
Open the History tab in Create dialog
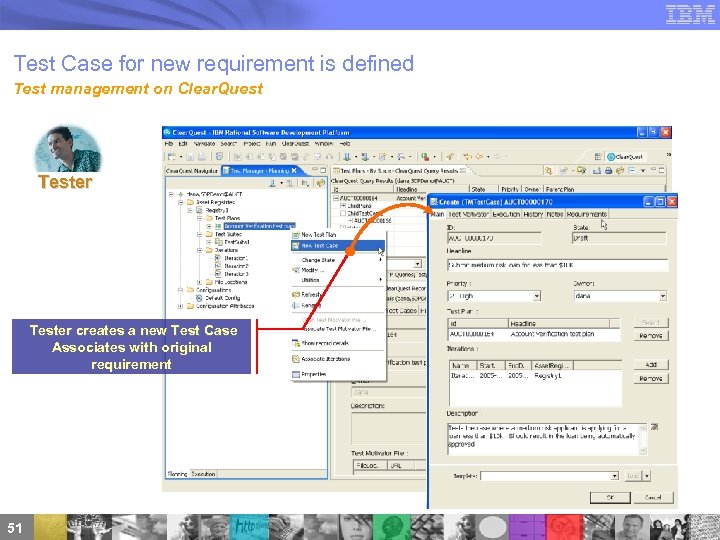coord(533,214)
